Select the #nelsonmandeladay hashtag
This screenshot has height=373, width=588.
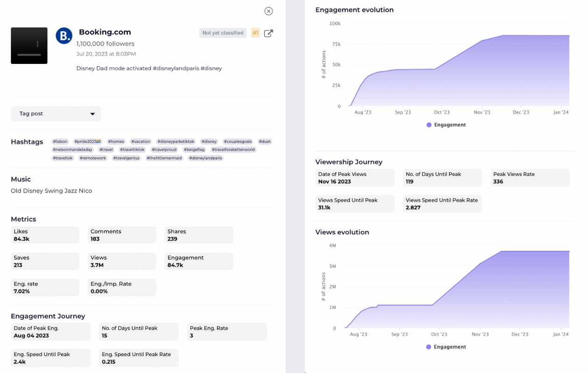pyautogui.click(x=73, y=150)
